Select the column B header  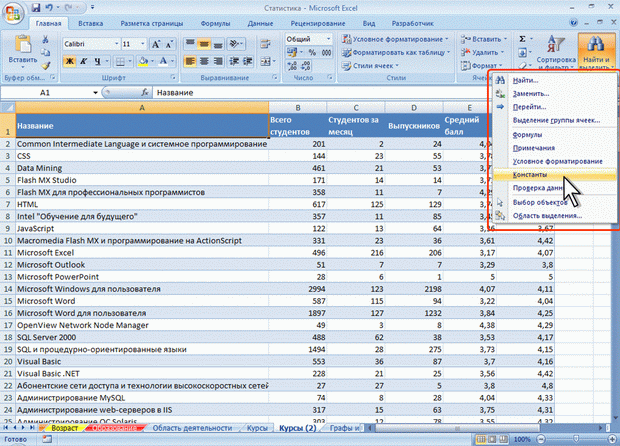(298, 108)
